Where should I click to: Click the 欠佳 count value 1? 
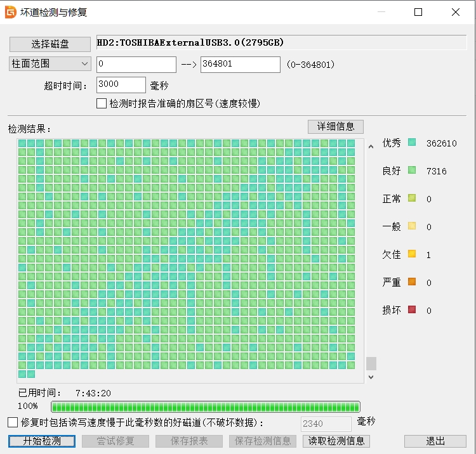[x=428, y=255]
